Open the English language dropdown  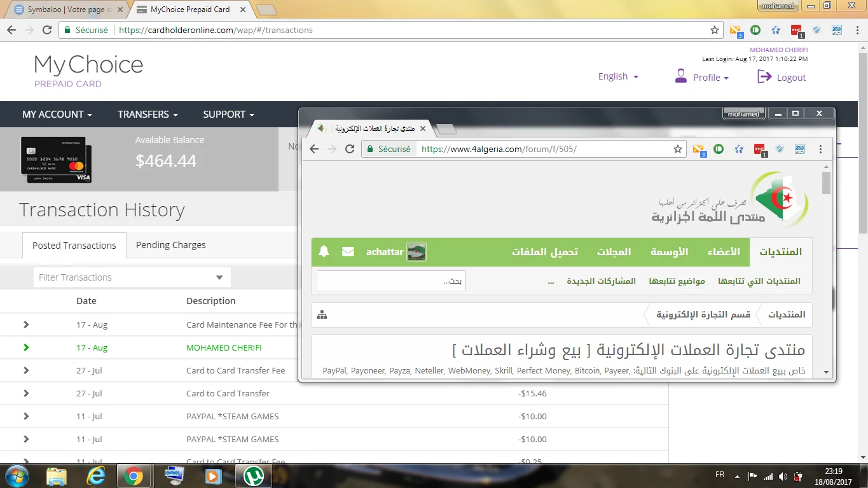pos(617,76)
